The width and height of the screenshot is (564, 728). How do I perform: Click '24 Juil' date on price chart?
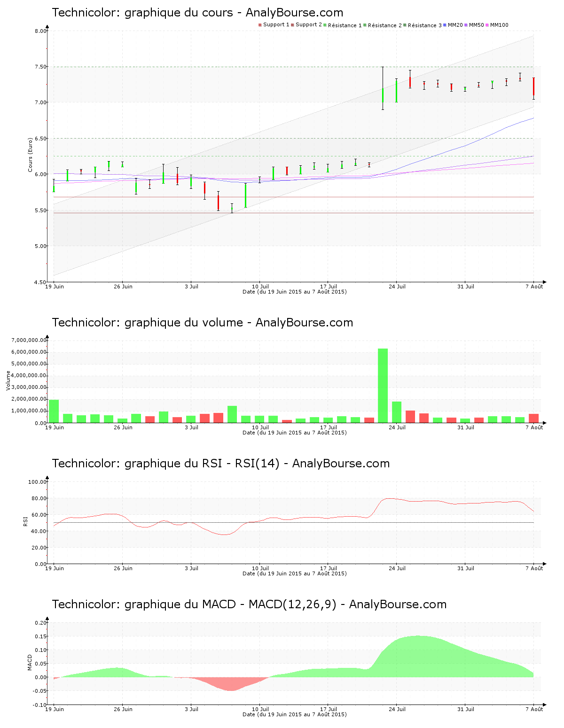click(397, 287)
